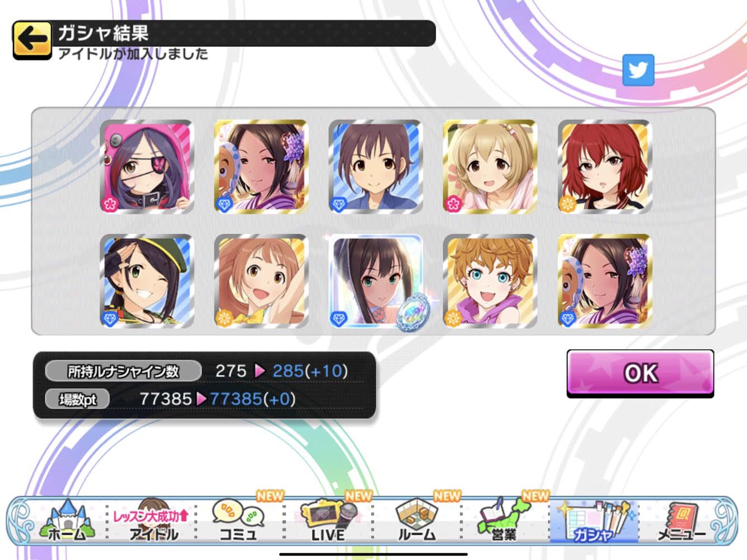Open the 営業 map icon
Screen dimensions: 747x560
[x=504, y=520]
